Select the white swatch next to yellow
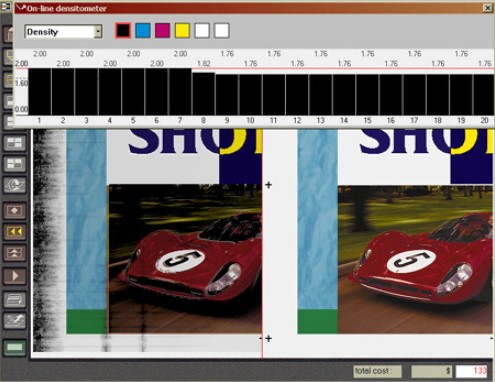 pyautogui.click(x=202, y=31)
